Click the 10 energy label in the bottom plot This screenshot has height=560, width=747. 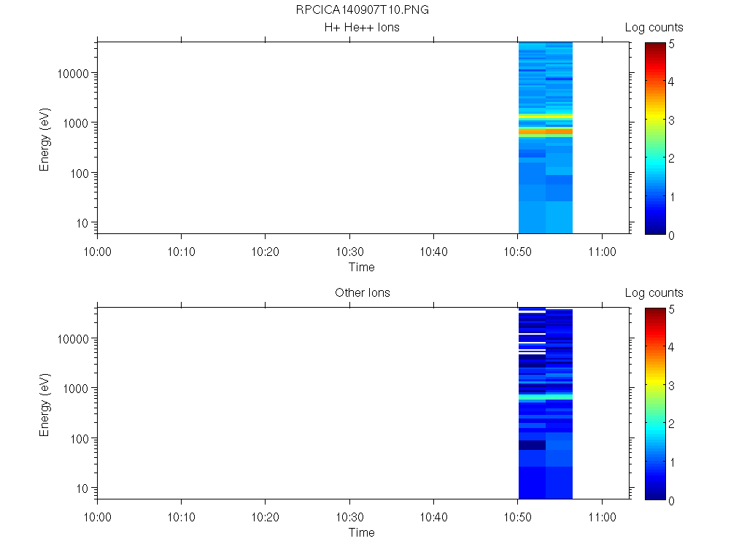(82, 488)
